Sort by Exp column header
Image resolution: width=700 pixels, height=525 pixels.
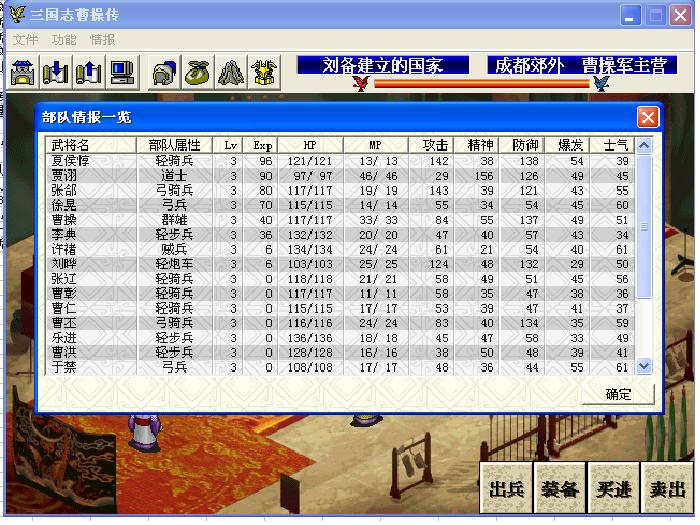[261, 145]
